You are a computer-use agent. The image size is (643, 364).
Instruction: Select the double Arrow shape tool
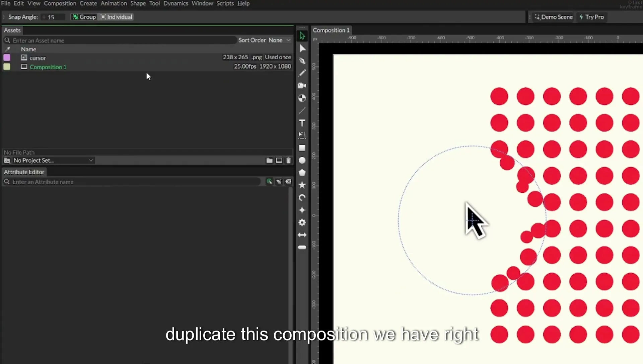[302, 235]
